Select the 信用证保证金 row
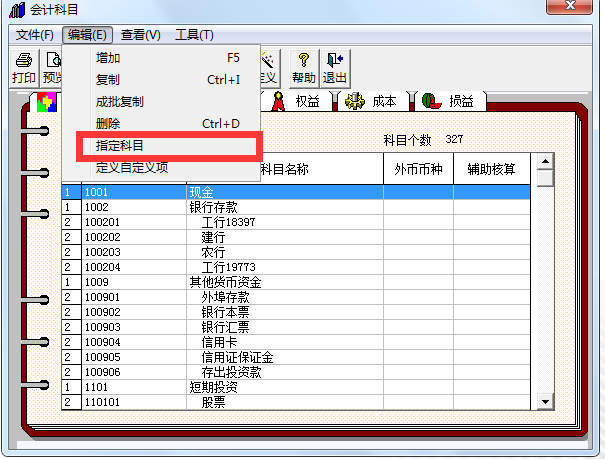 click(296, 357)
